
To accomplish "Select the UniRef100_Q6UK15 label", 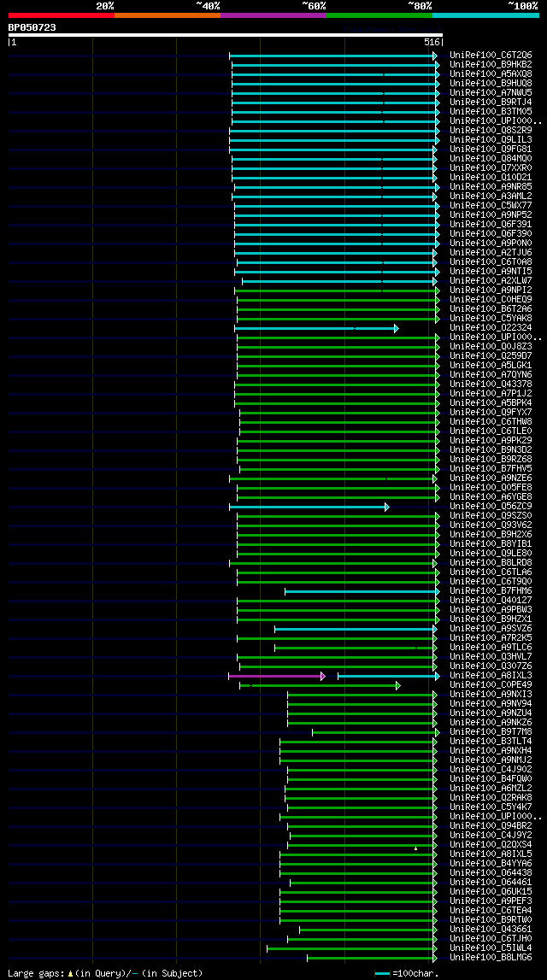I will click(491, 893).
